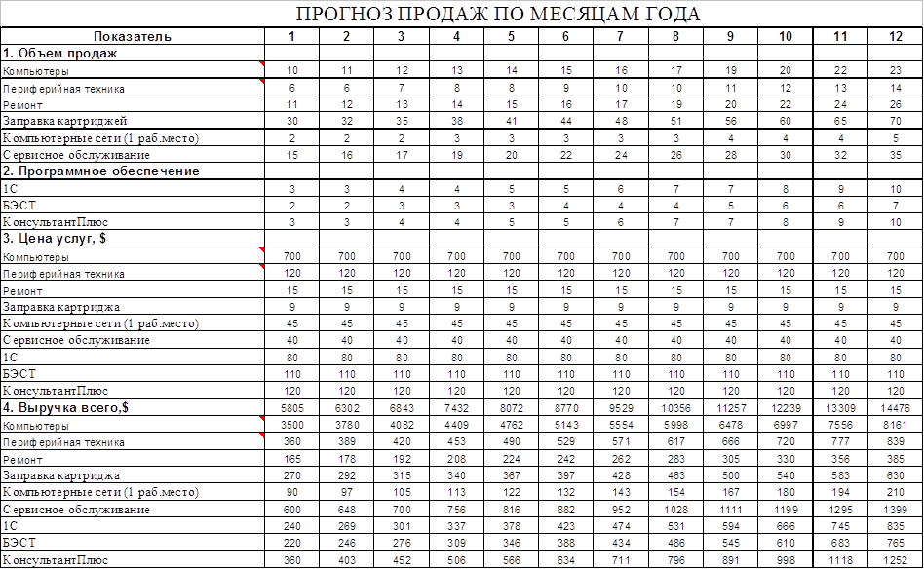Click the БЭСТ revenue cell showing 765
The image size is (924, 569).
(895, 543)
